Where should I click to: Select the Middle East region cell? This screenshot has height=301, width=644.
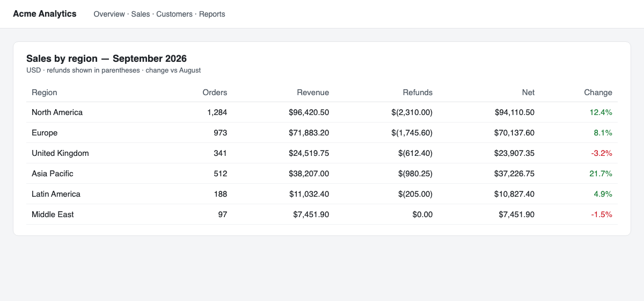pyautogui.click(x=53, y=214)
